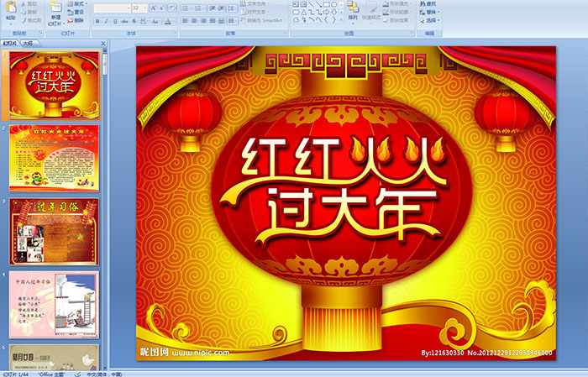Open the Align Text (对齐文本) menu
Viewport: 588px width, 377px height.
click(x=255, y=12)
